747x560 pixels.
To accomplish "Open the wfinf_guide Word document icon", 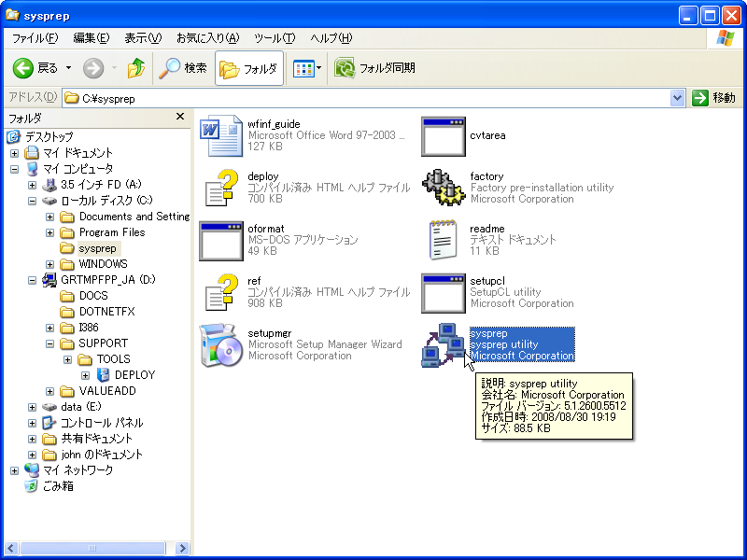I will (x=220, y=135).
